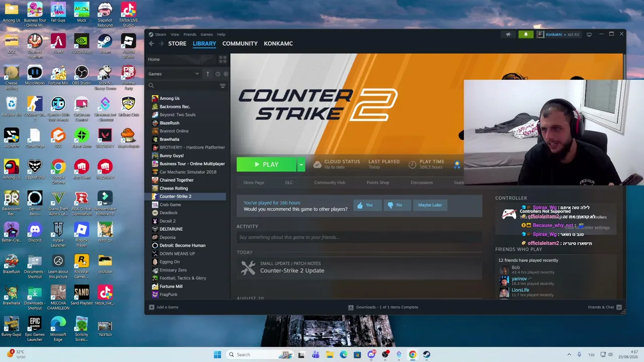Open Friends & Chat in Steam
This screenshot has width=644, height=362.
coord(605,307)
